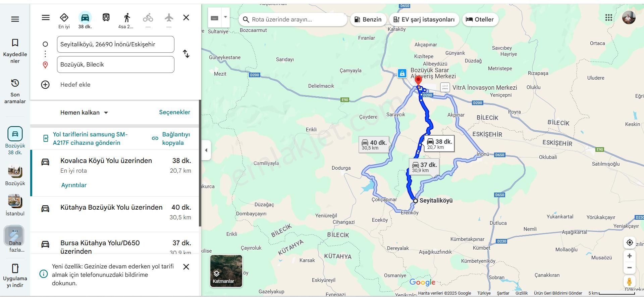The image size is (644, 297).
Task: Collapse the side panel arrow
Action: coord(206,150)
